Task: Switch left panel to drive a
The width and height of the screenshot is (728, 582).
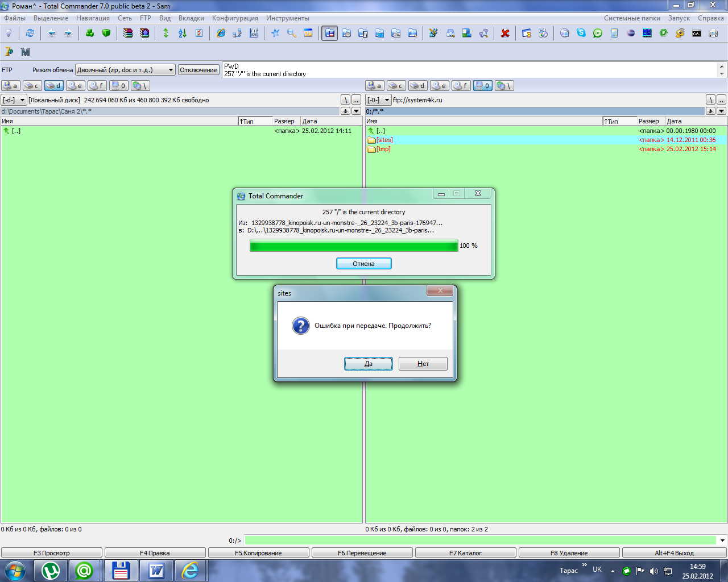Action: [10, 86]
